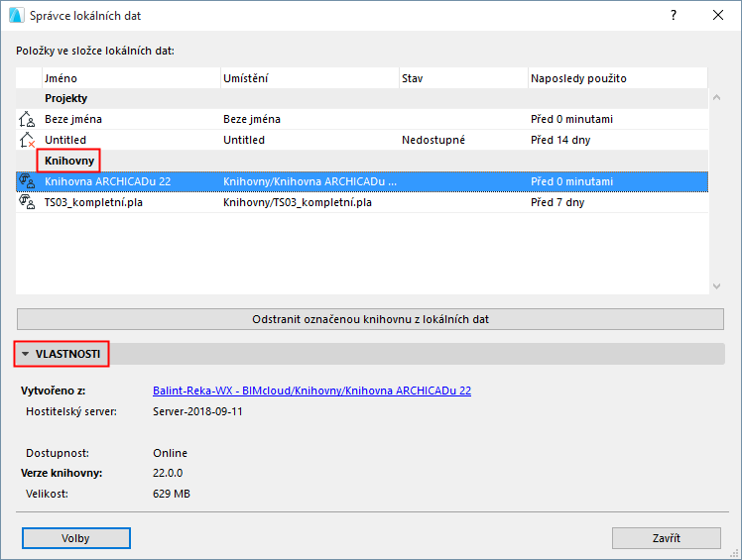The height and width of the screenshot is (560, 742).
Task: Click the ARCHICAD app icon in title bar
Action: point(17,15)
